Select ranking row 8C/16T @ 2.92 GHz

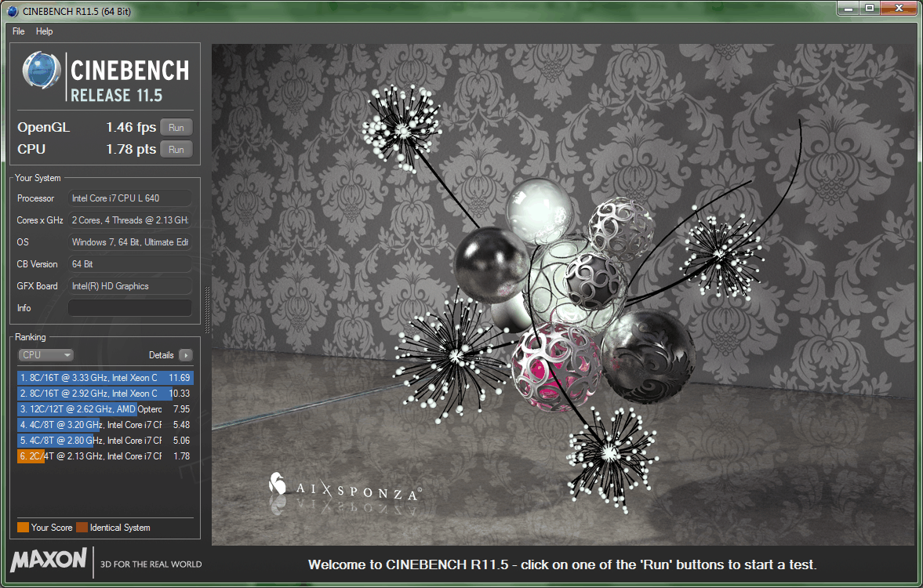pyautogui.click(x=105, y=394)
